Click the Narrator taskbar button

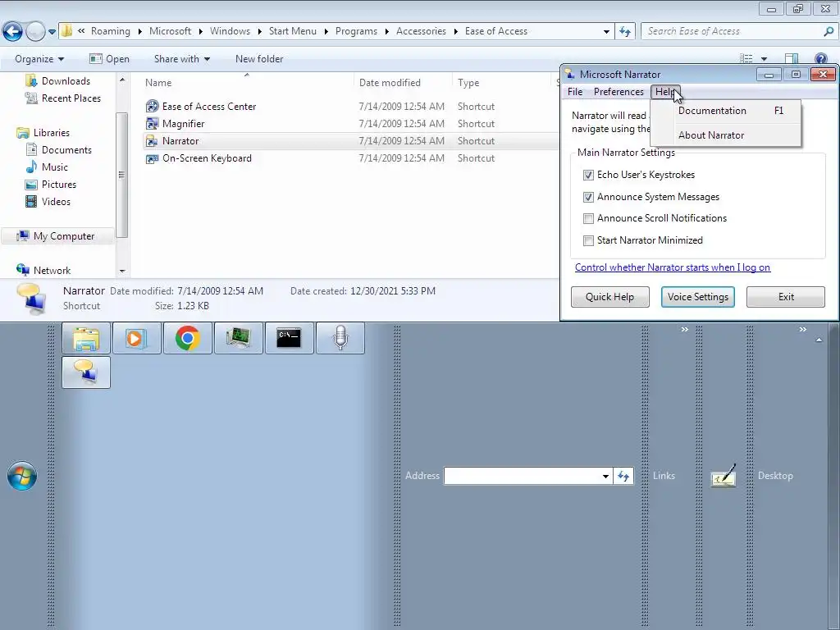(x=86, y=372)
